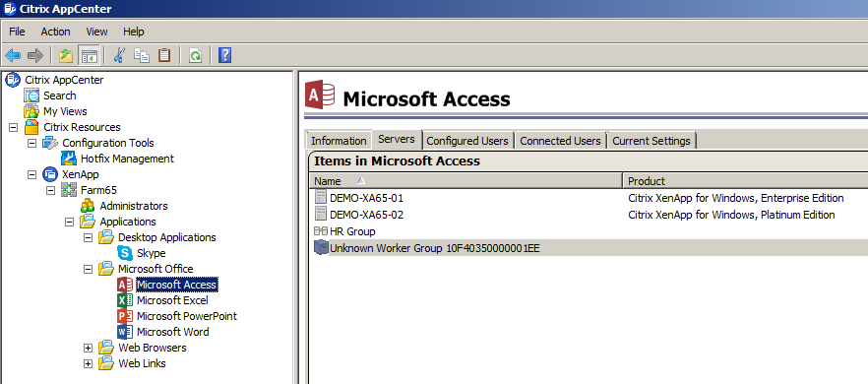
Task: Collapse the Microsoft Office folder
Action: pyautogui.click(x=88, y=270)
